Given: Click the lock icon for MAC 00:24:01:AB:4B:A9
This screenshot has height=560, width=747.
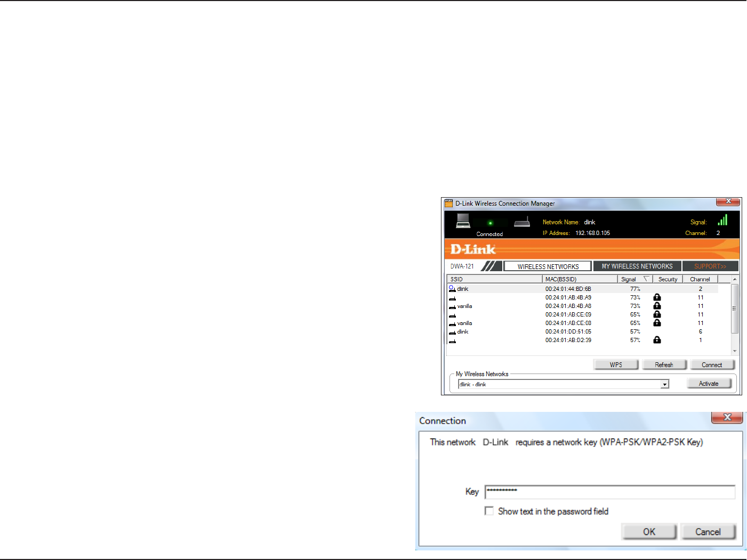Looking at the screenshot, I should pyautogui.click(x=657, y=297).
